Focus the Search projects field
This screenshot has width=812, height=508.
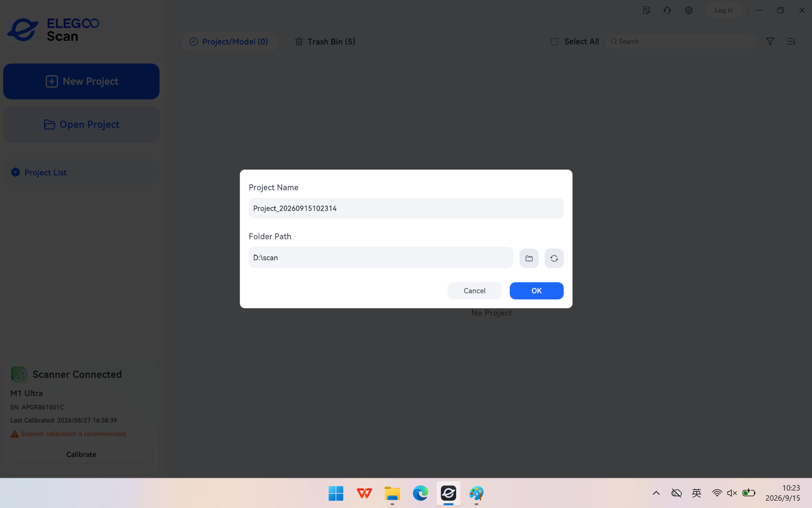[681, 41]
